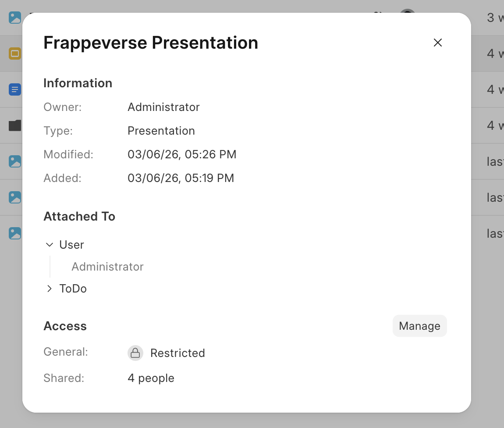
Task: Click the dark folder icon
Action: tap(15, 126)
